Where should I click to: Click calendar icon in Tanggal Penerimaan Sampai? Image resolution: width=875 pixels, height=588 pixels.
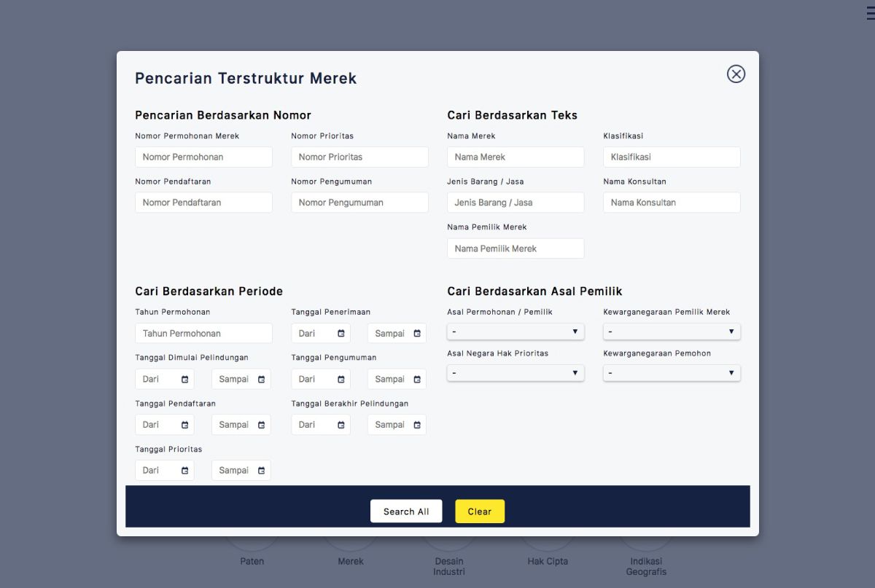coord(417,334)
